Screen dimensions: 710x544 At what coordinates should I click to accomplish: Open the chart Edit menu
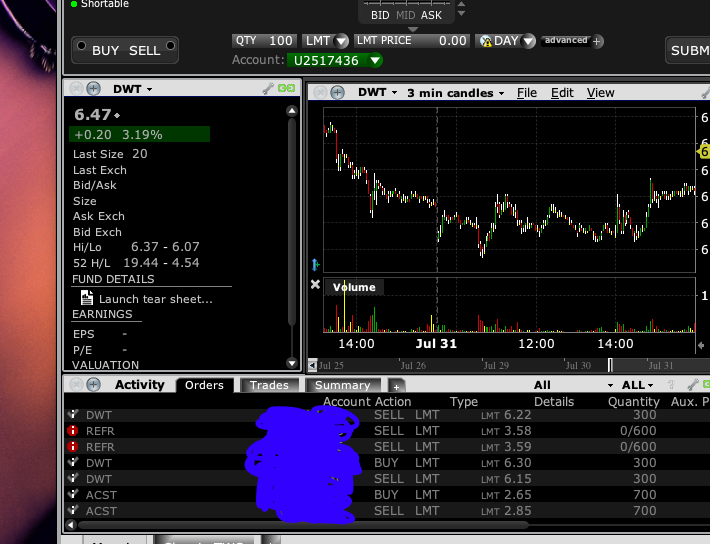(x=562, y=93)
